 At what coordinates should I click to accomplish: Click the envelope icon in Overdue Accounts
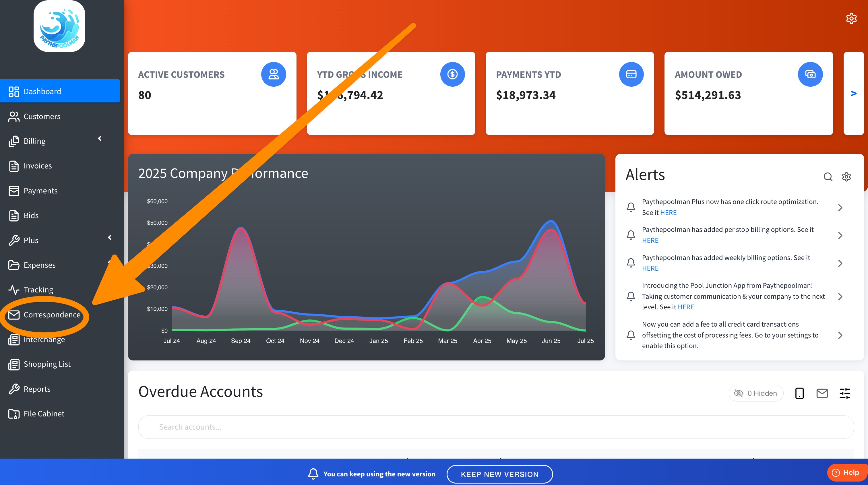(822, 393)
